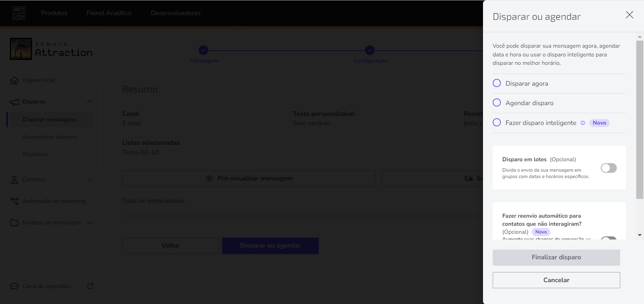Collapse the Disparos menu chevron

pos(90,102)
